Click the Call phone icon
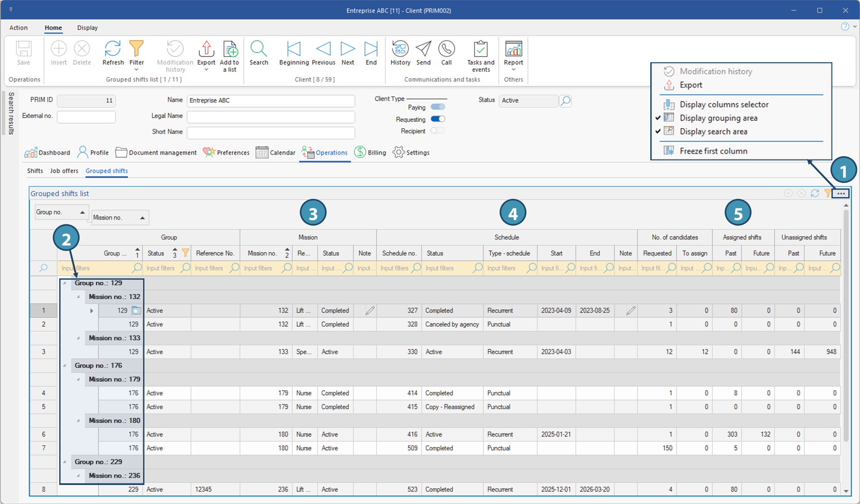Viewport: 860px width, 504px height. click(x=446, y=49)
